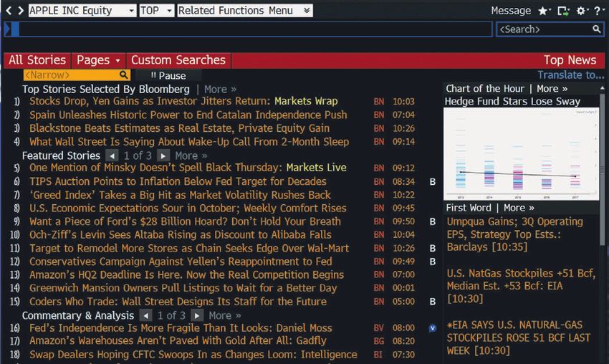Open 'Target to Remodel More Stores' story
This screenshot has height=364, width=609.
(189, 248)
